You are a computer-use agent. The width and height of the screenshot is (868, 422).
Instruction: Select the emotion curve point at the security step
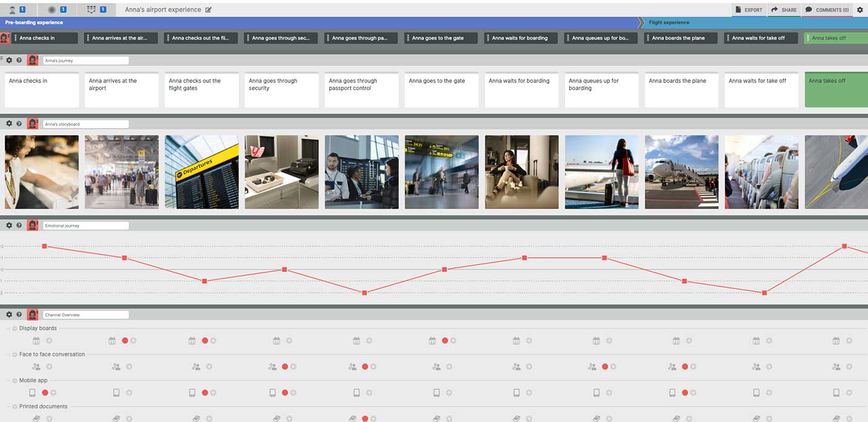285,269
